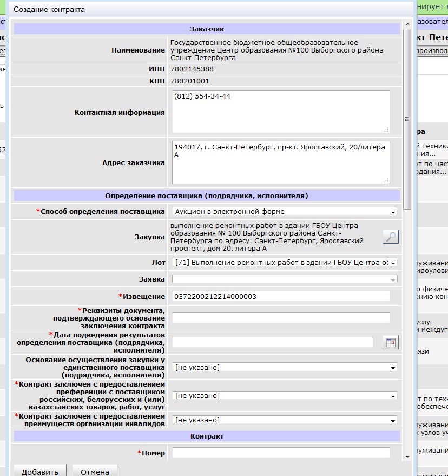448x476 pixels.
Task: Click the Создание контракта dialog title
Action: point(49,9)
